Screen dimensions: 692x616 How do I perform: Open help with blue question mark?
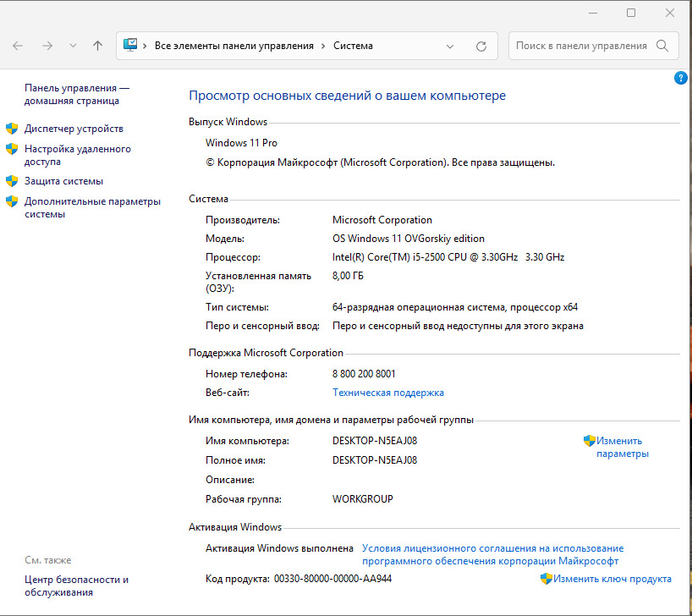tap(681, 78)
